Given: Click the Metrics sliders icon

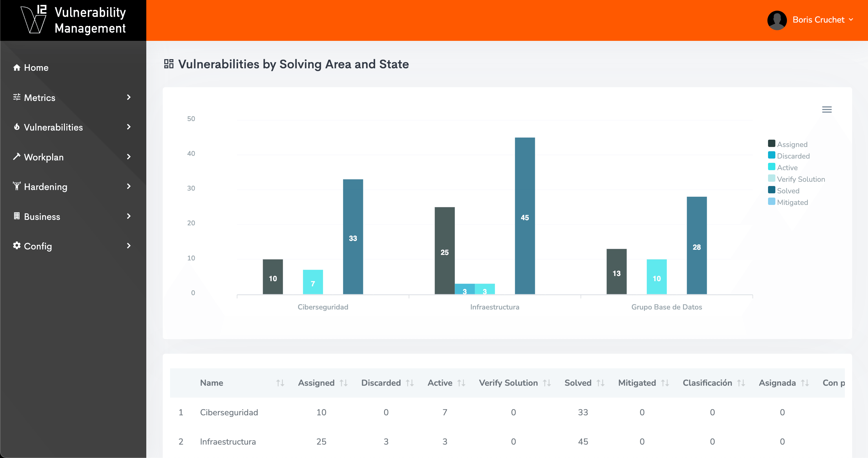Looking at the screenshot, I should click(16, 97).
